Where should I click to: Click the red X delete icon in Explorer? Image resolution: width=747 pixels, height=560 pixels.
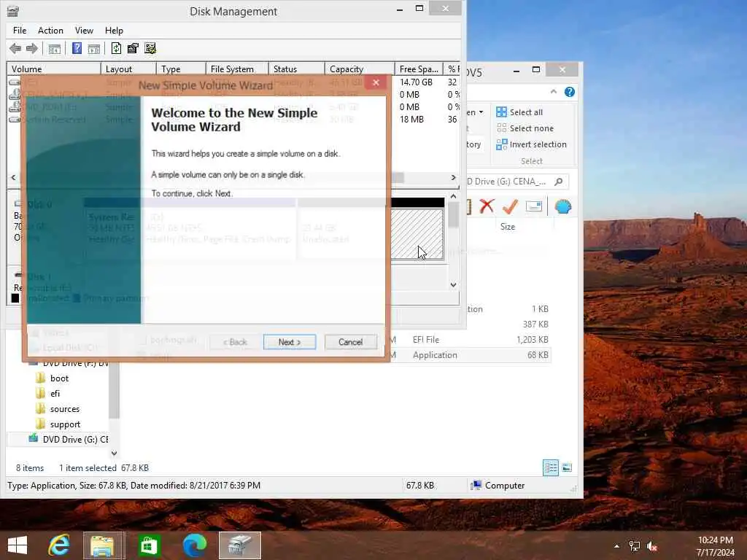click(487, 206)
